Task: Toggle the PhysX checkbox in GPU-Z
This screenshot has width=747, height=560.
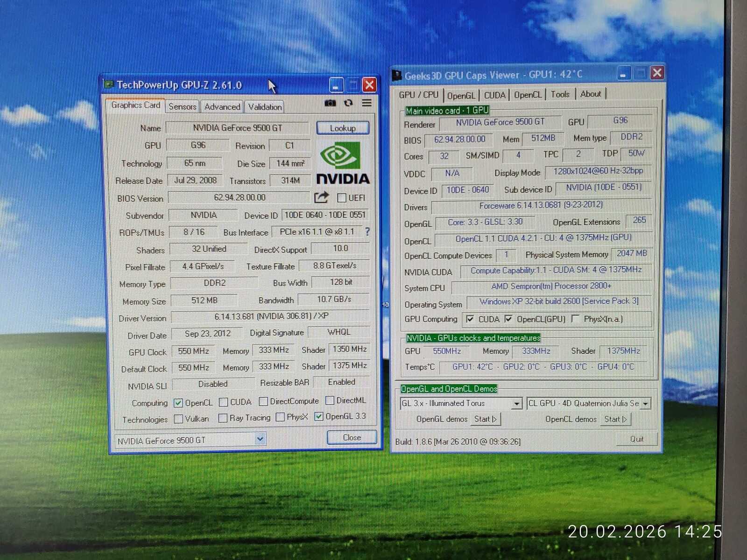Action: [280, 417]
